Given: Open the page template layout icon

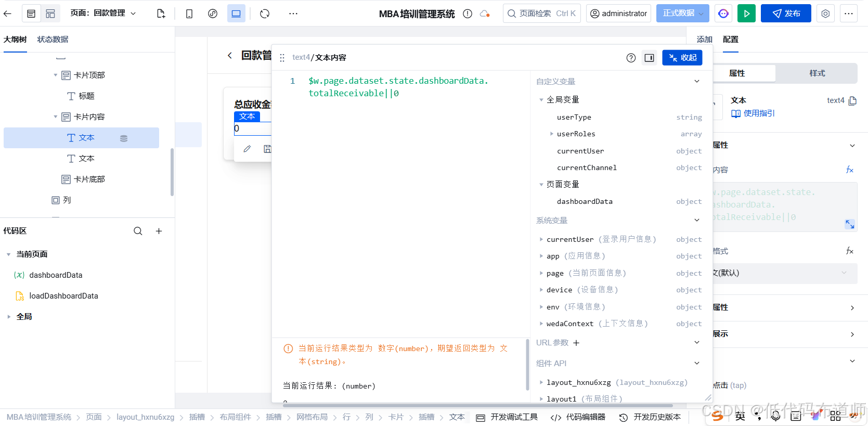Looking at the screenshot, I should tap(50, 14).
